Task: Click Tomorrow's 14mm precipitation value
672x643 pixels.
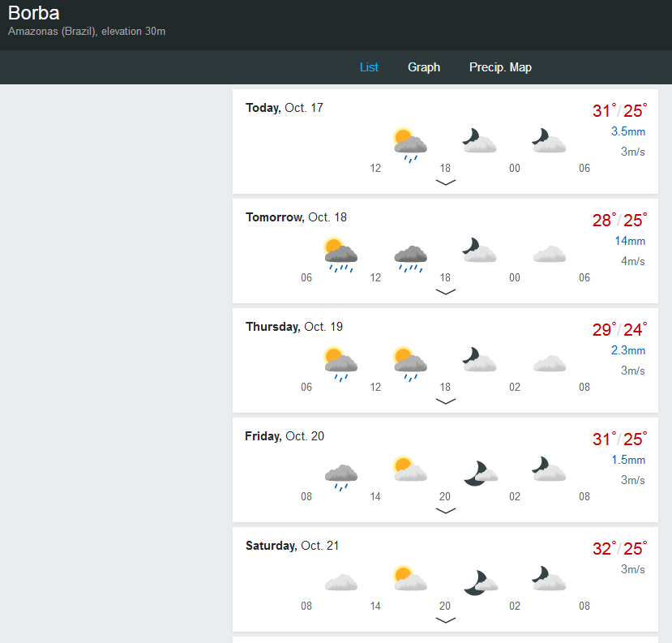Action: pyautogui.click(x=629, y=241)
